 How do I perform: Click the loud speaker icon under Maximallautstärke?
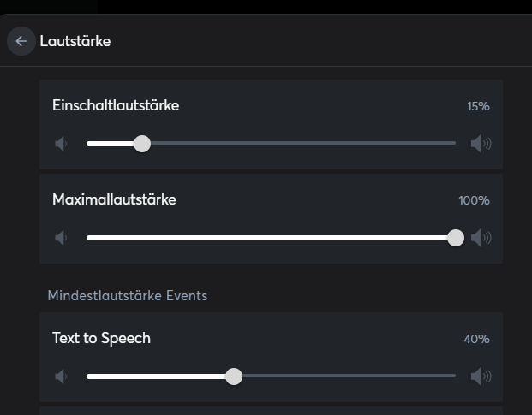click(x=481, y=238)
